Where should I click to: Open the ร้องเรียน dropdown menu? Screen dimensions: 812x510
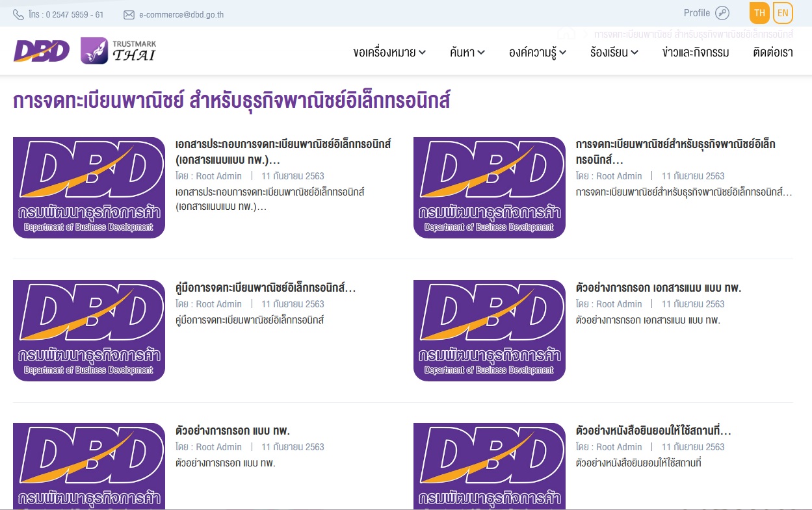[614, 53]
